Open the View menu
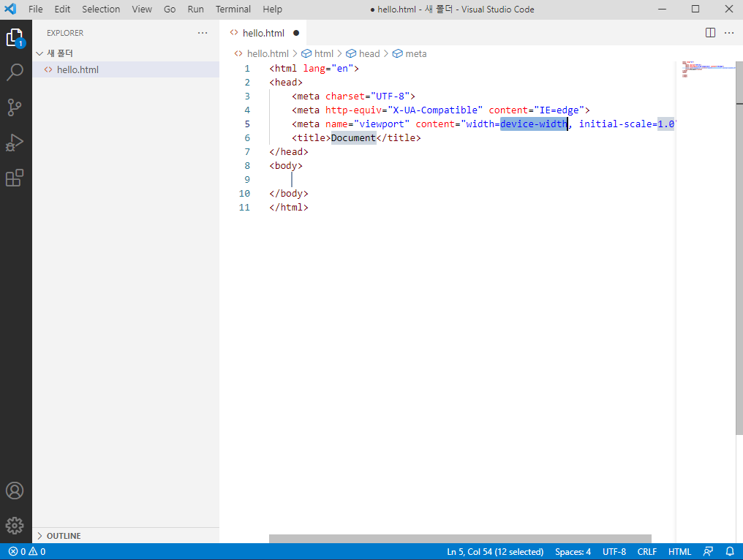The width and height of the screenshot is (743, 560). point(142,9)
